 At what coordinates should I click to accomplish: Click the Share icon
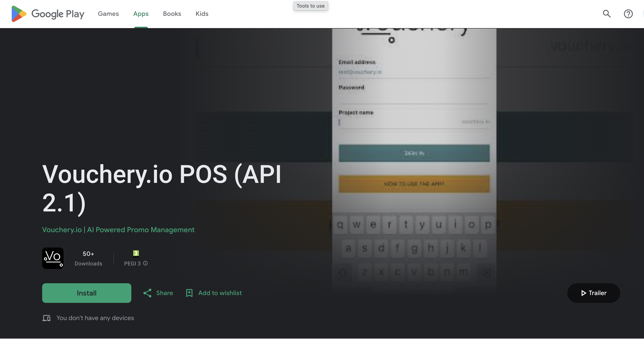tap(147, 293)
